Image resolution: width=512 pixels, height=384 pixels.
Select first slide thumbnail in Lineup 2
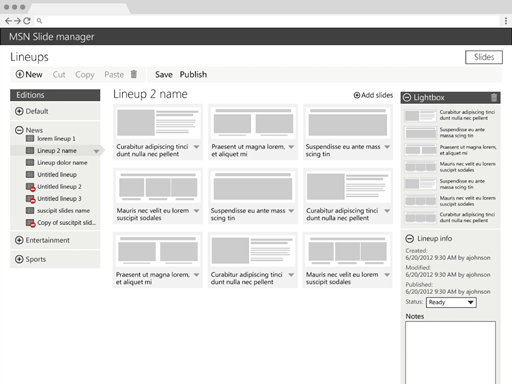158,123
